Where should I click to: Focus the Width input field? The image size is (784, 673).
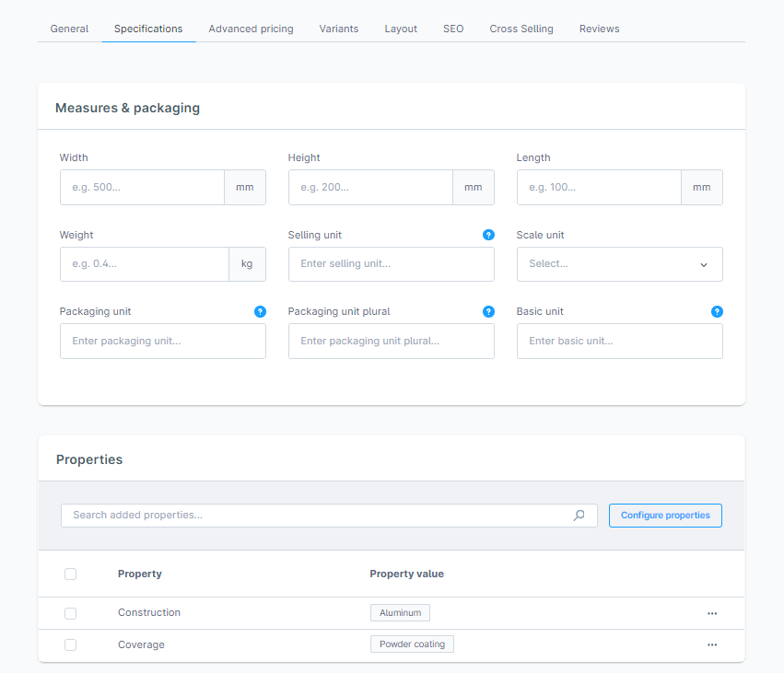click(x=142, y=187)
